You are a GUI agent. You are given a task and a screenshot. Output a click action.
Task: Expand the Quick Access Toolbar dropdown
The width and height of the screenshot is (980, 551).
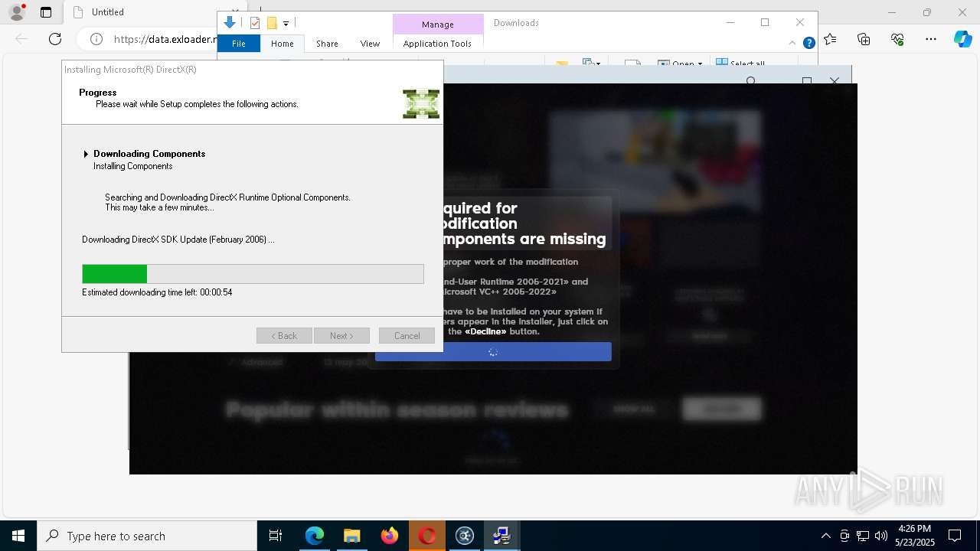tap(286, 24)
